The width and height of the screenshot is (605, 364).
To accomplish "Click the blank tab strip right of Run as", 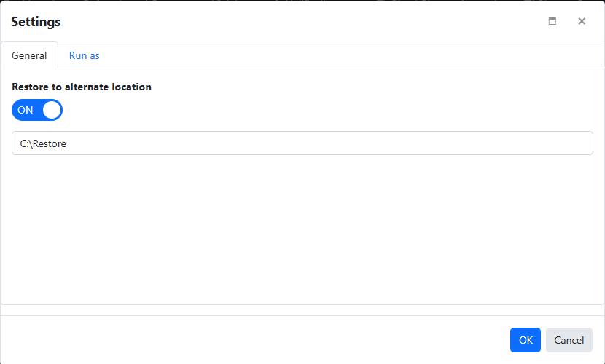I will (350, 55).
